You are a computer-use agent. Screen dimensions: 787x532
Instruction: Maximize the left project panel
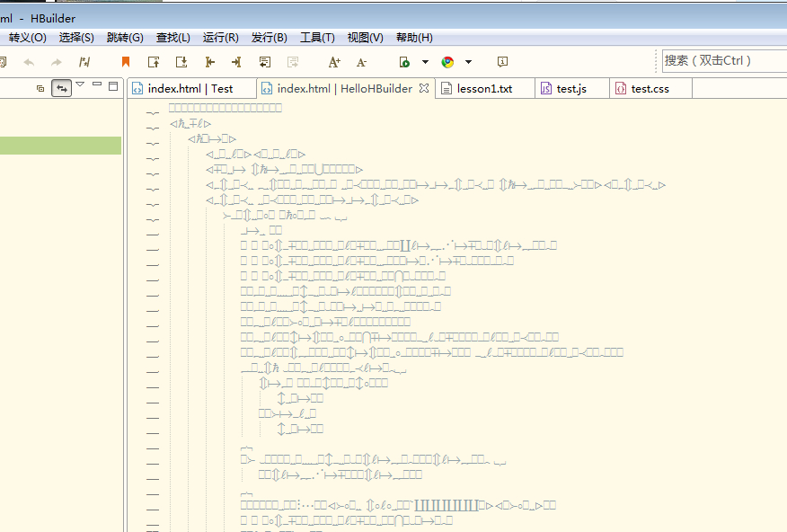[x=113, y=86]
